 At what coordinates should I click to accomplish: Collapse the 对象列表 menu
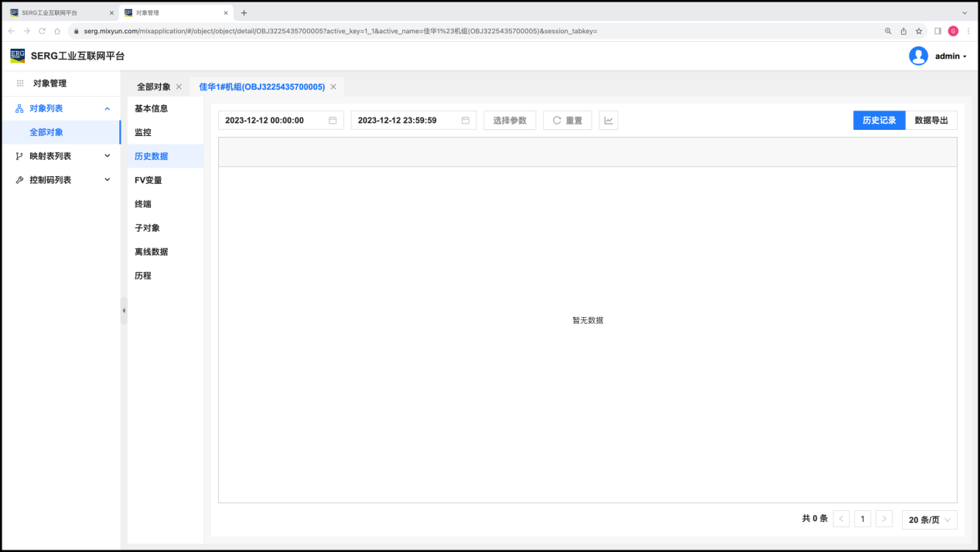tap(108, 108)
